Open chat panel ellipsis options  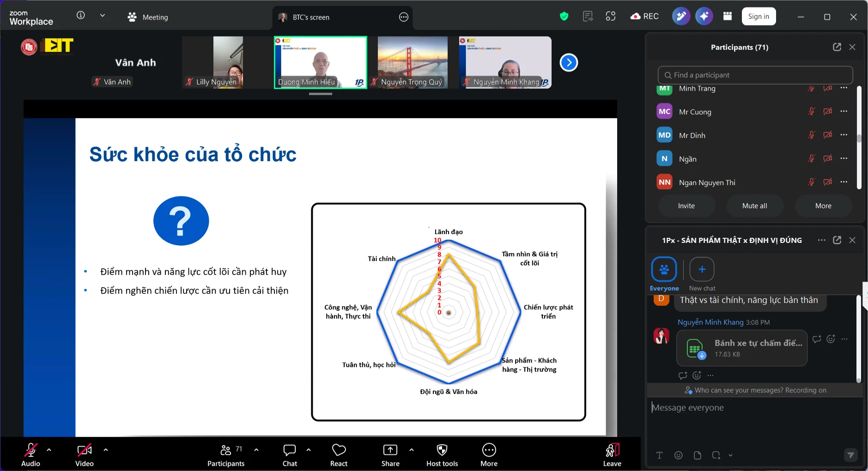[821, 240]
